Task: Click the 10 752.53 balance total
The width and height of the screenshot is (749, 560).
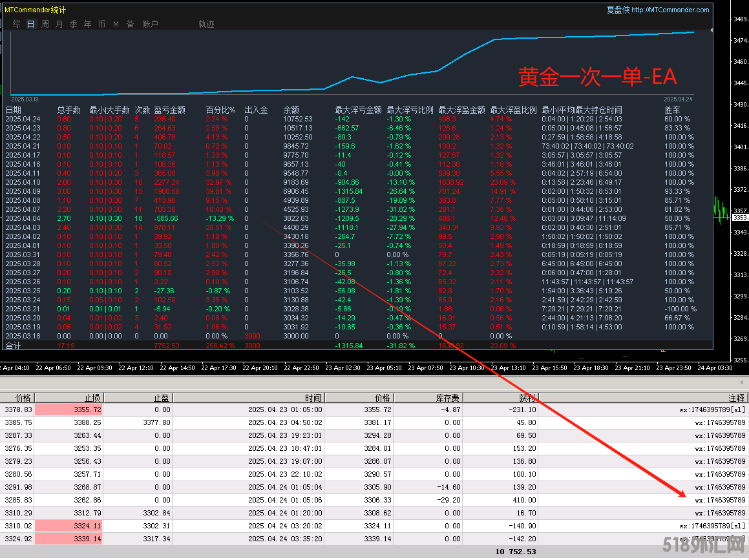Action: (516, 552)
